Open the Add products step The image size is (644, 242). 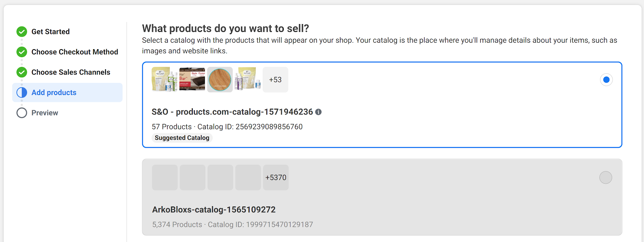click(54, 93)
